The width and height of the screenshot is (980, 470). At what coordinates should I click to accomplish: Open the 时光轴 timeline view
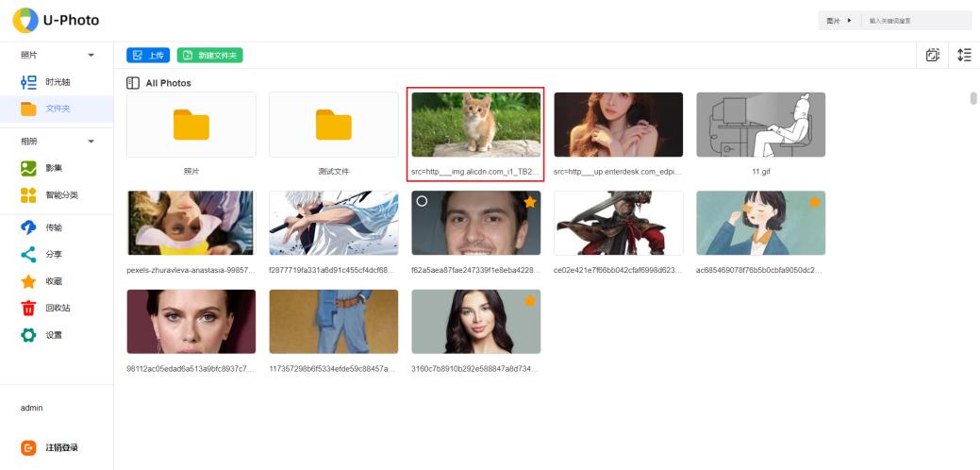pos(57,82)
